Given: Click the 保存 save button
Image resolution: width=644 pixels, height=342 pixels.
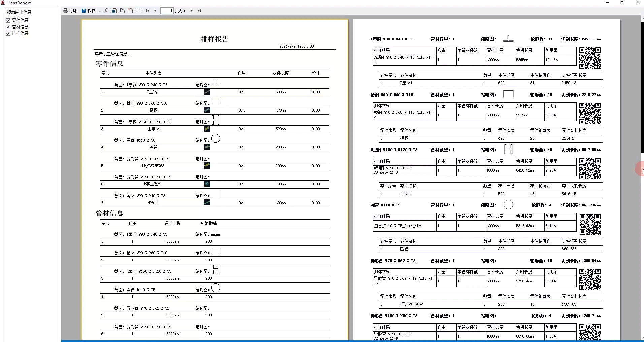Looking at the screenshot, I should [x=89, y=11].
